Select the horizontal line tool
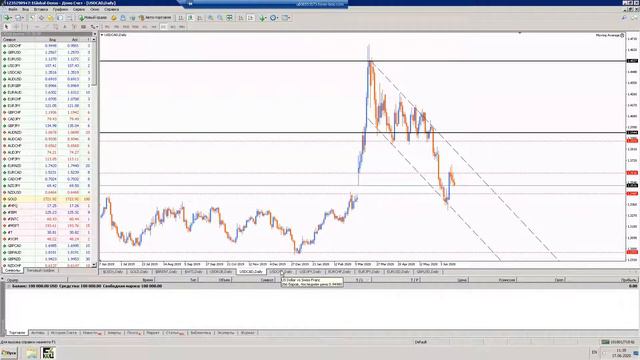The width and height of the screenshot is (640, 360). (37, 27)
